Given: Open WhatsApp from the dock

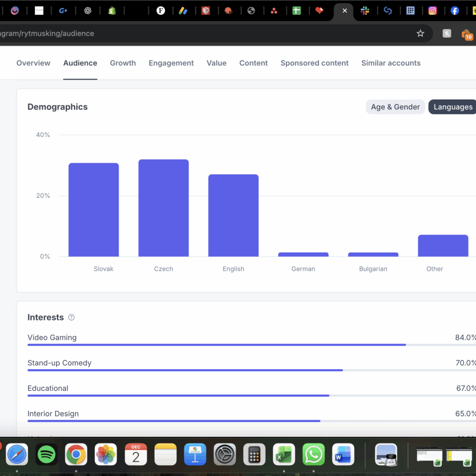Looking at the screenshot, I should (x=314, y=454).
